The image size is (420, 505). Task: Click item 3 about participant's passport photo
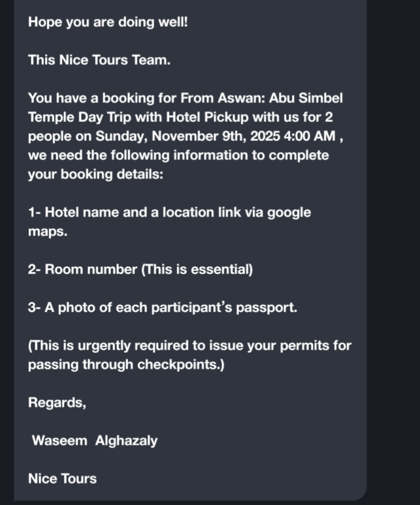click(162, 308)
